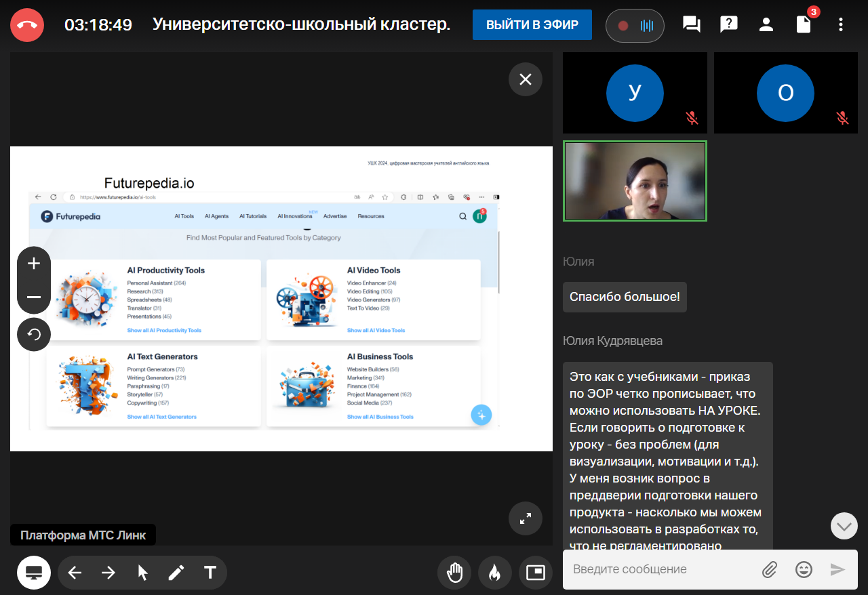The image size is (868, 595).
Task: Zoom in on the presentation with plus
Action: click(34, 264)
